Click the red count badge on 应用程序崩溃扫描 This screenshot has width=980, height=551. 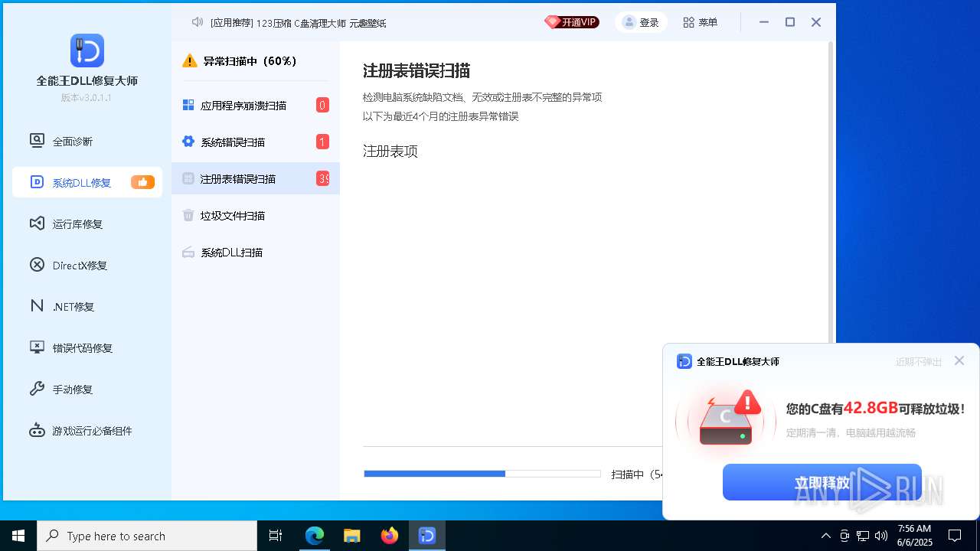point(322,105)
